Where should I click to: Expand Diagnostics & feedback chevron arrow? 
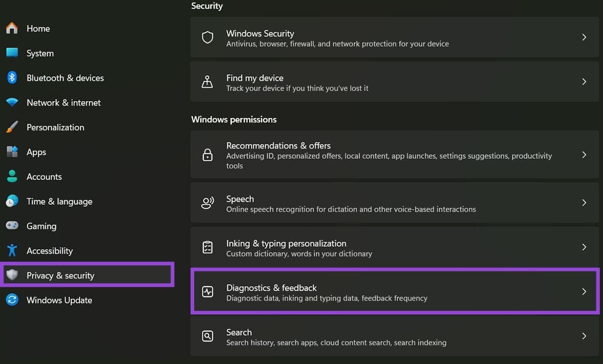pos(584,292)
